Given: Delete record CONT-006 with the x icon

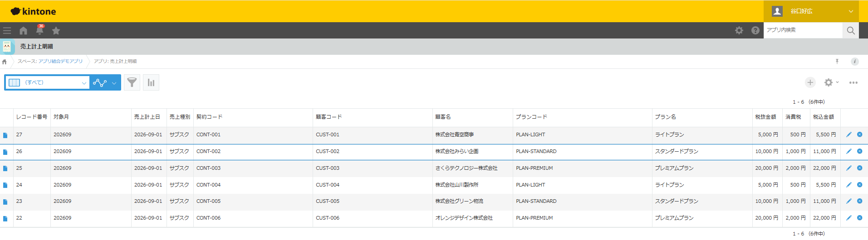Looking at the screenshot, I should [859, 218].
